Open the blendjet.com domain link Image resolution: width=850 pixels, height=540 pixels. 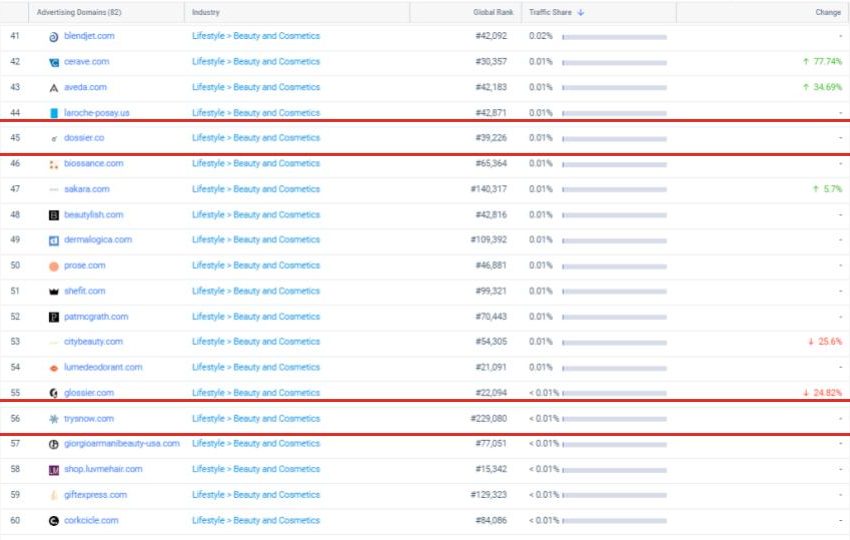point(89,36)
